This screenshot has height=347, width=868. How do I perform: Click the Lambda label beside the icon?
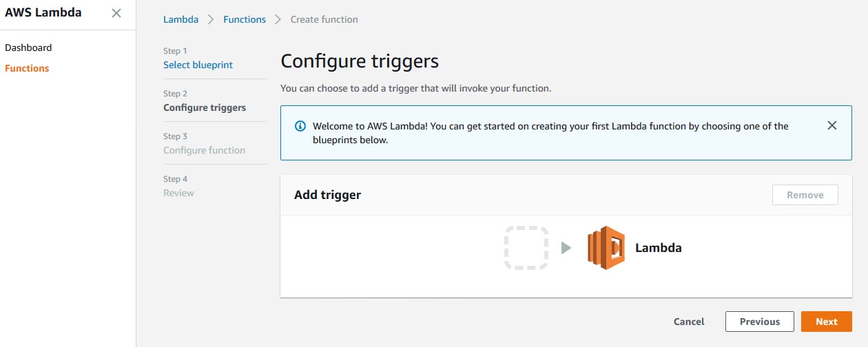click(659, 248)
